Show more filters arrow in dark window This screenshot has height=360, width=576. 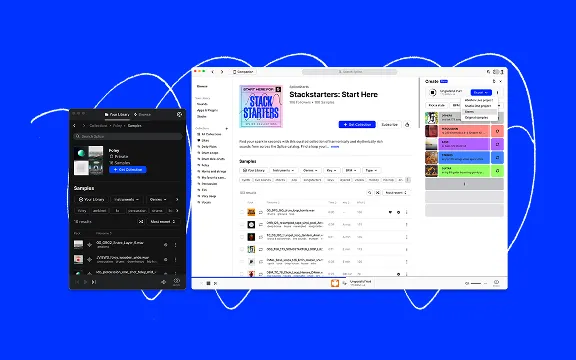[x=177, y=199]
